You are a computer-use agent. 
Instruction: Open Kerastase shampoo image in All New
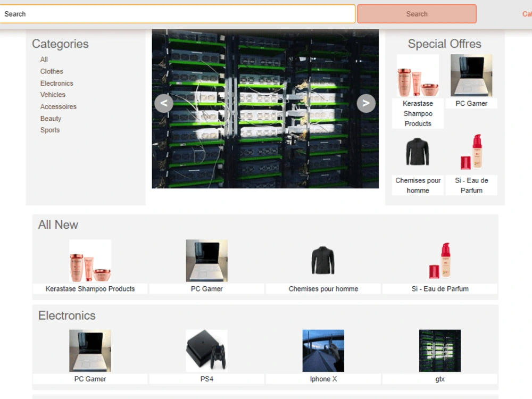(90, 261)
